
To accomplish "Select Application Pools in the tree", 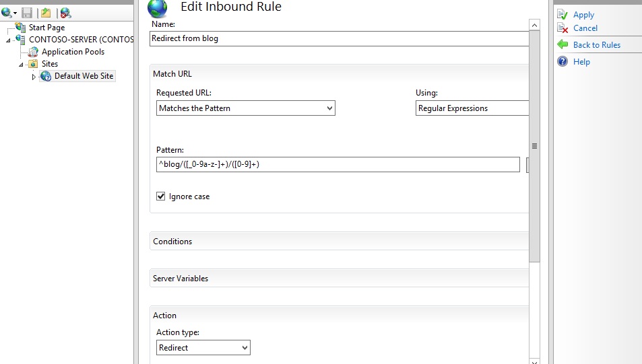I will [x=73, y=52].
